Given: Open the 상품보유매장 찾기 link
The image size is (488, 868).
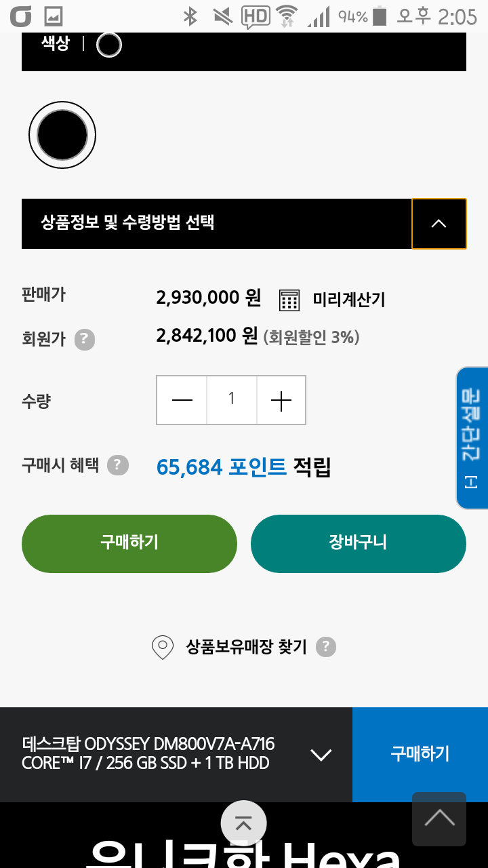Looking at the screenshot, I should pyautogui.click(x=246, y=647).
